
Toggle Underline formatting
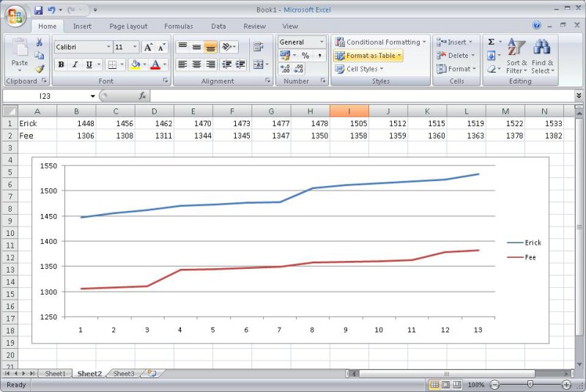pyautogui.click(x=89, y=64)
